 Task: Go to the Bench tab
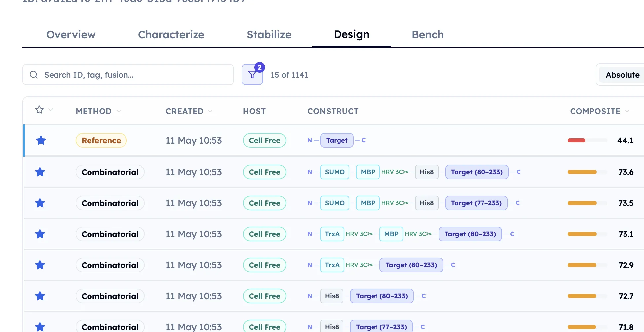pos(428,35)
